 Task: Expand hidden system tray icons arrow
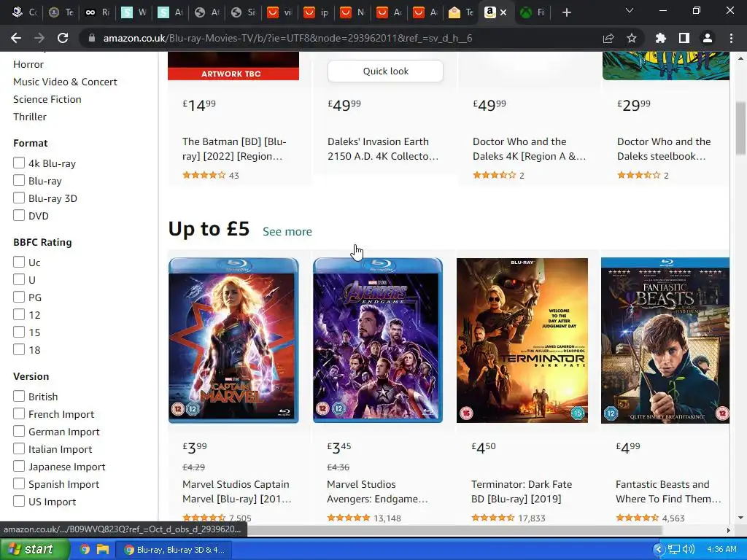(x=659, y=549)
